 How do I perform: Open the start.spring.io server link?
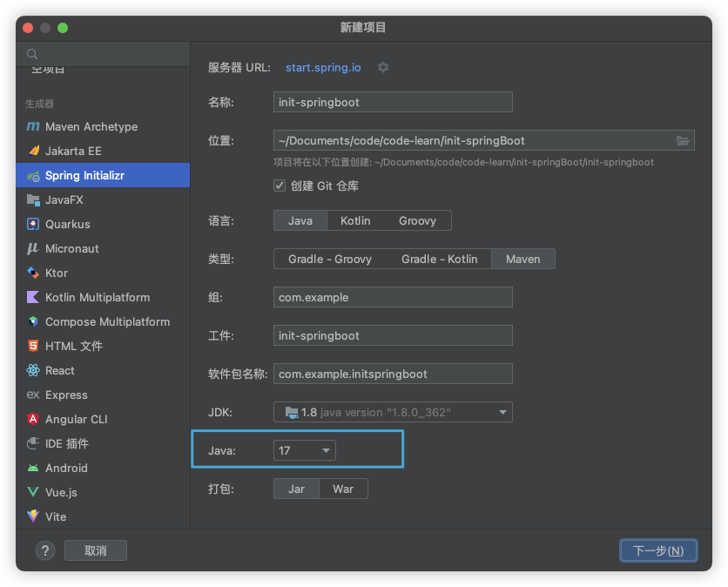323,67
